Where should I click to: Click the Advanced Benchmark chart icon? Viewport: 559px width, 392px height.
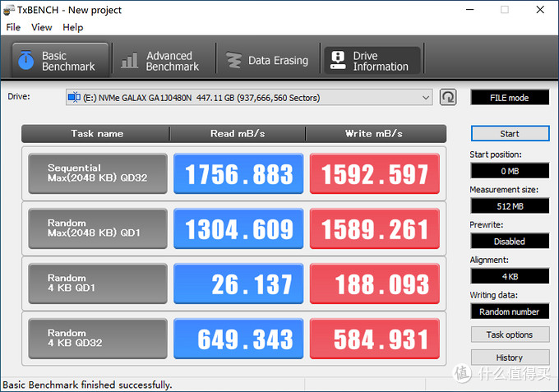pos(130,61)
